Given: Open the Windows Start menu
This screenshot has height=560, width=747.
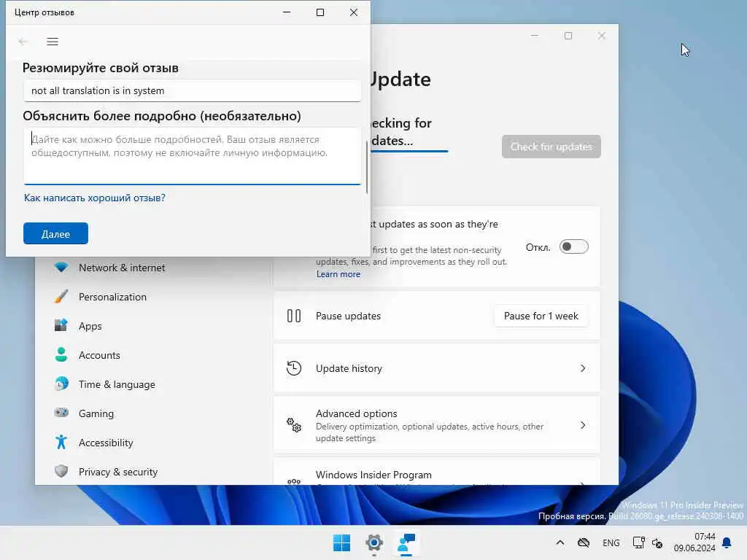Looking at the screenshot, I should [341, 542].
